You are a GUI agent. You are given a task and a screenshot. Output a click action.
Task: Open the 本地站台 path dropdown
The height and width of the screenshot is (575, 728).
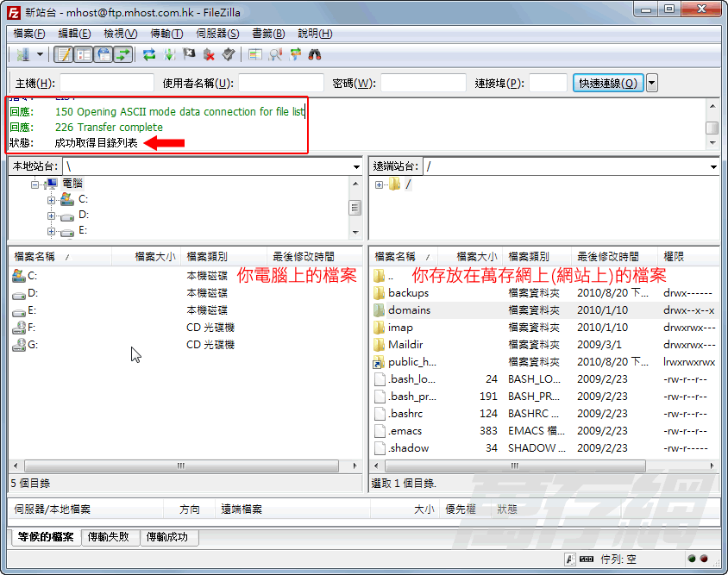(356, 167)
